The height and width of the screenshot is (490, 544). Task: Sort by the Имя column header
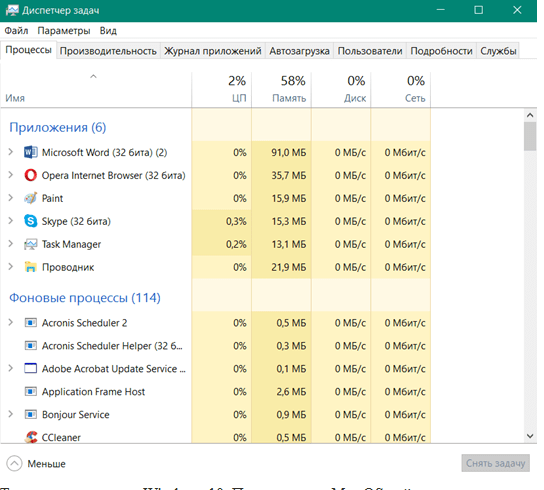point(96,90)
